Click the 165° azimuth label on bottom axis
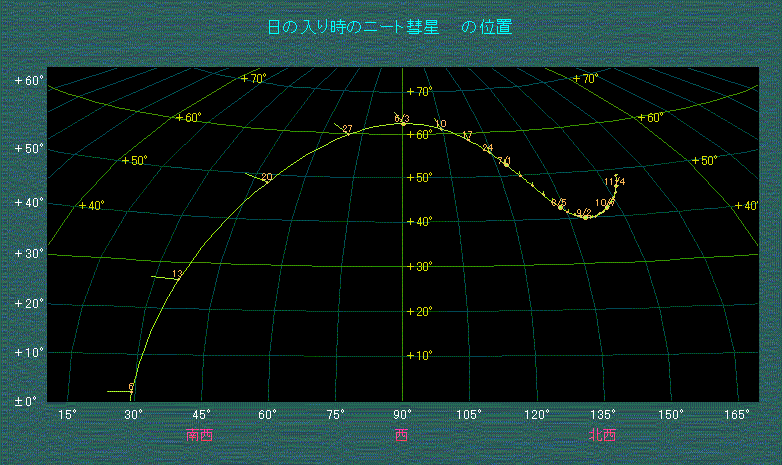 coord(737,415)
